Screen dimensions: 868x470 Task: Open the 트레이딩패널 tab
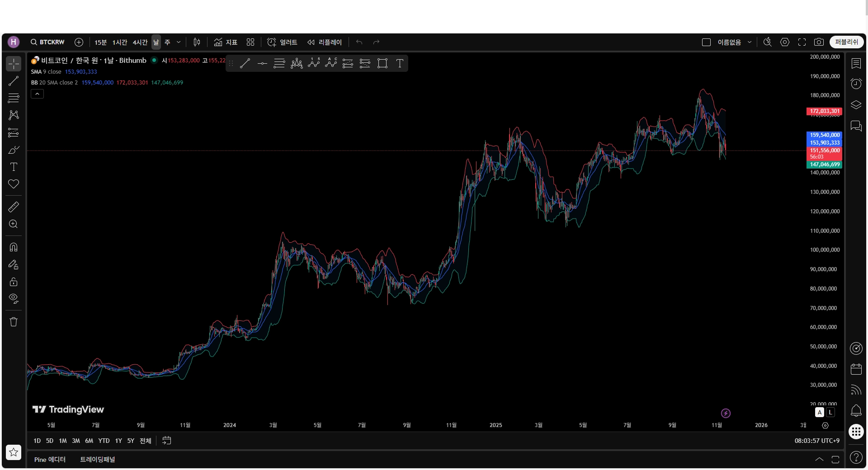97,459
